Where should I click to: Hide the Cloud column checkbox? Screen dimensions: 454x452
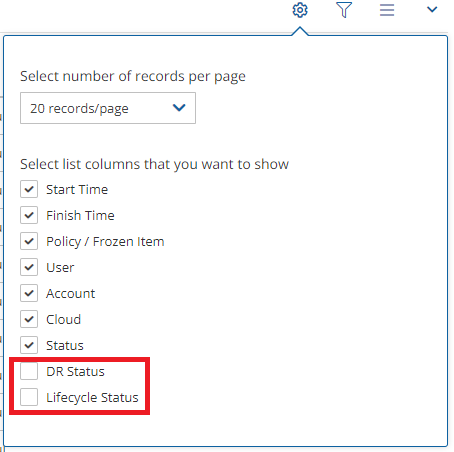click(29, 319)
